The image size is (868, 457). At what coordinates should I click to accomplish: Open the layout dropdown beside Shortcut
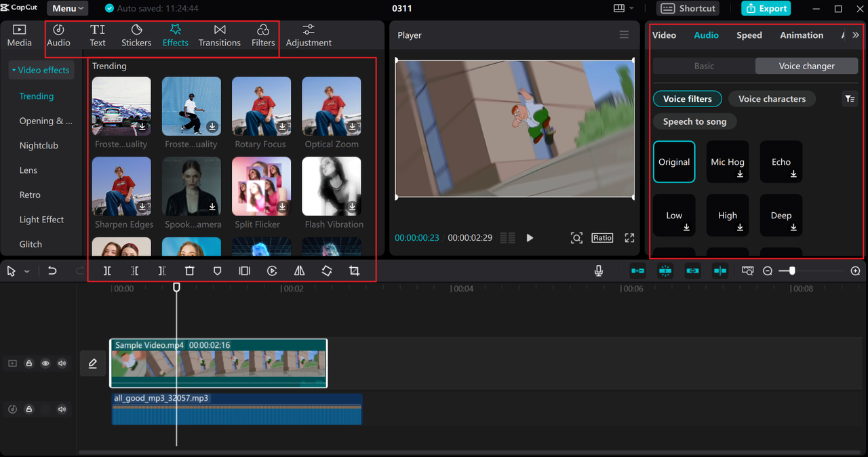[x=623, y=8]
